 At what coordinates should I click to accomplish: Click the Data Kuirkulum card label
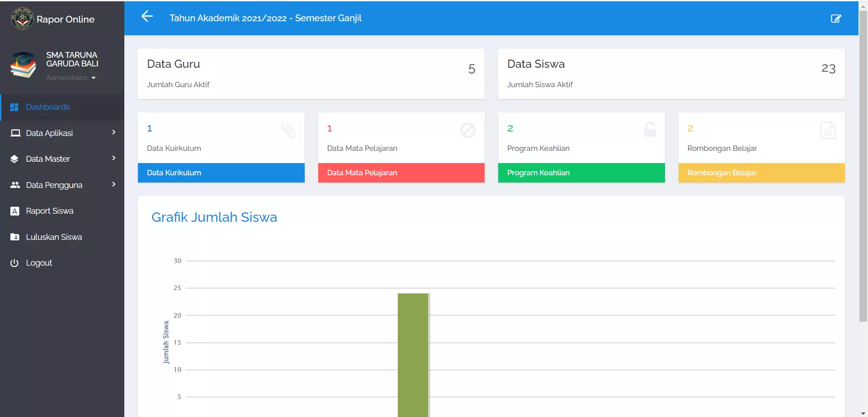coord(174,148)
